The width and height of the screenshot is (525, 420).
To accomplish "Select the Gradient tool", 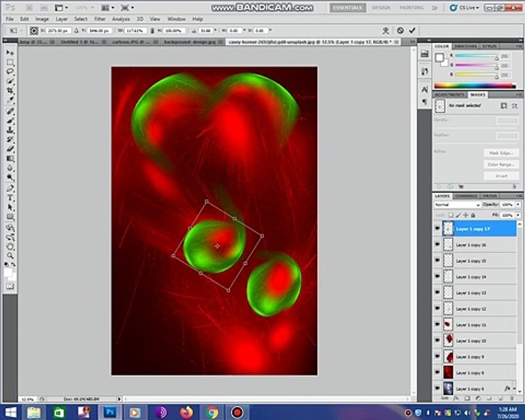I will click(x=10, y=159).
